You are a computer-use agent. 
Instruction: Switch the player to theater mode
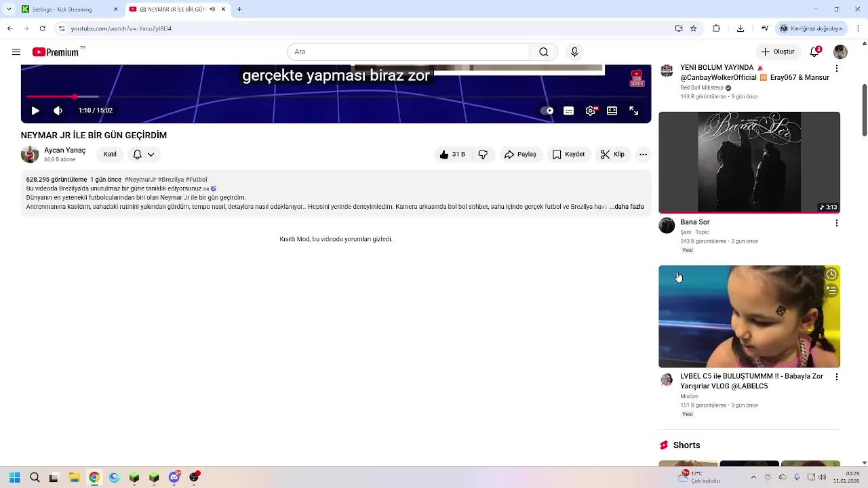[x=612, y=110]
